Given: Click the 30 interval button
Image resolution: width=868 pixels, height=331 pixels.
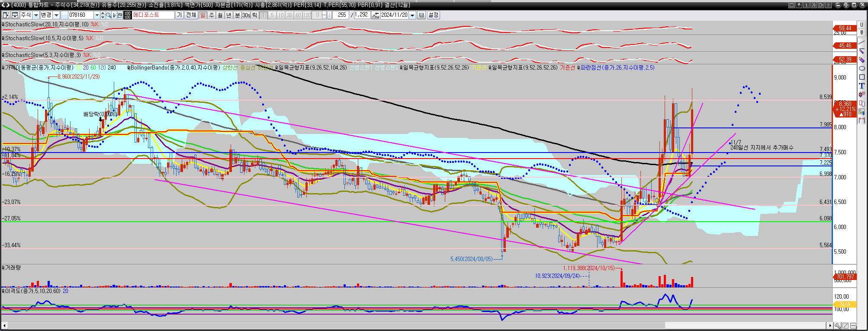Looking at the screenshot, I should [x=289, y=15].
